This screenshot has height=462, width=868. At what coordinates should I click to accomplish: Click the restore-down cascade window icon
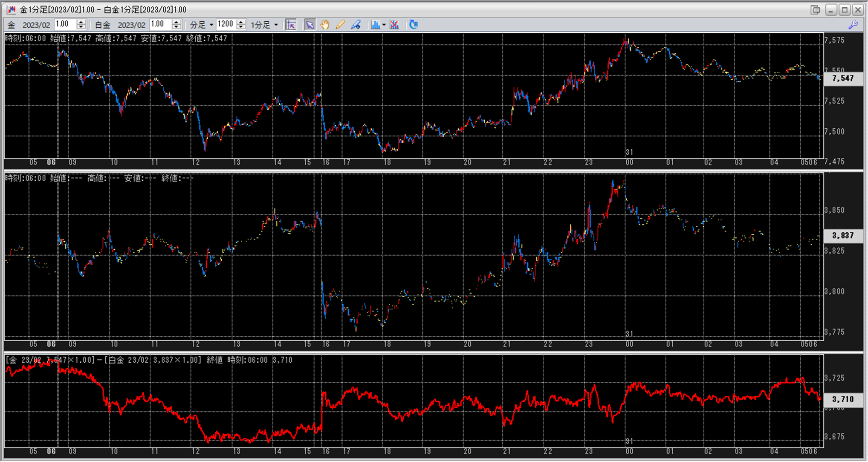click(x=815, y=9)
